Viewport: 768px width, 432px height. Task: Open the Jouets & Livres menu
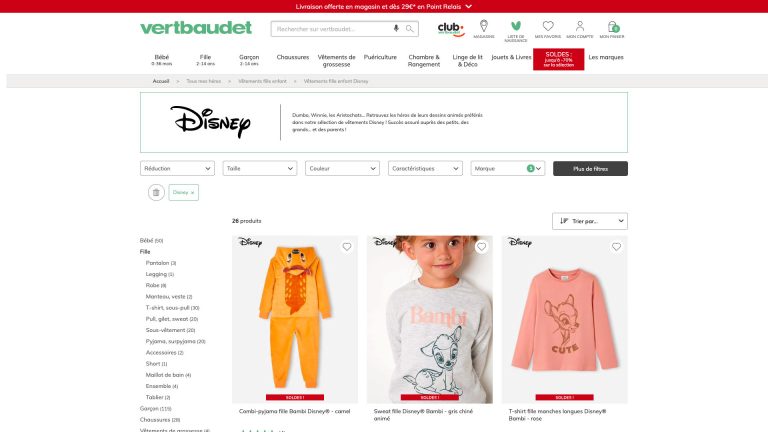pyautogui.click(x=511, y=57)
